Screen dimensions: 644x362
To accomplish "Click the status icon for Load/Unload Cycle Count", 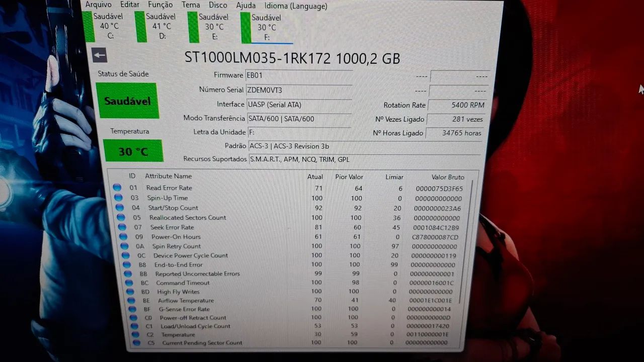I will point(134,326).
